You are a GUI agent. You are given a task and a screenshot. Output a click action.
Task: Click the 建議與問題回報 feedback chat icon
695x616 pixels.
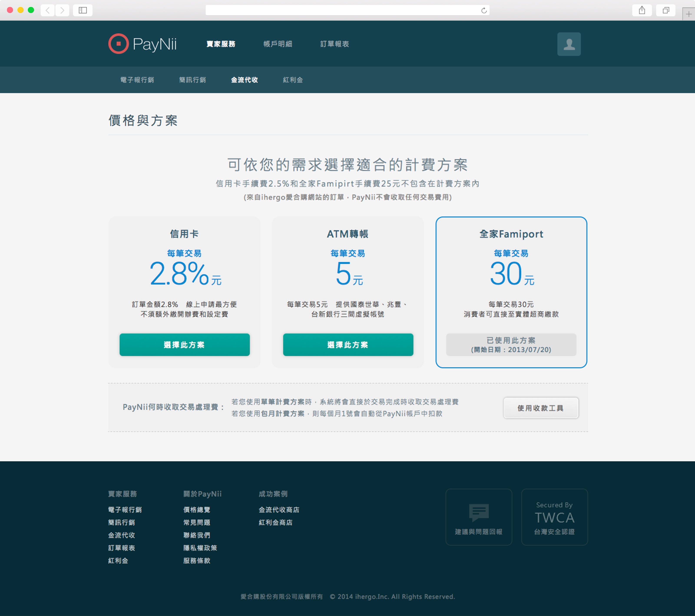pyautogui.click(x=479, y=512)
